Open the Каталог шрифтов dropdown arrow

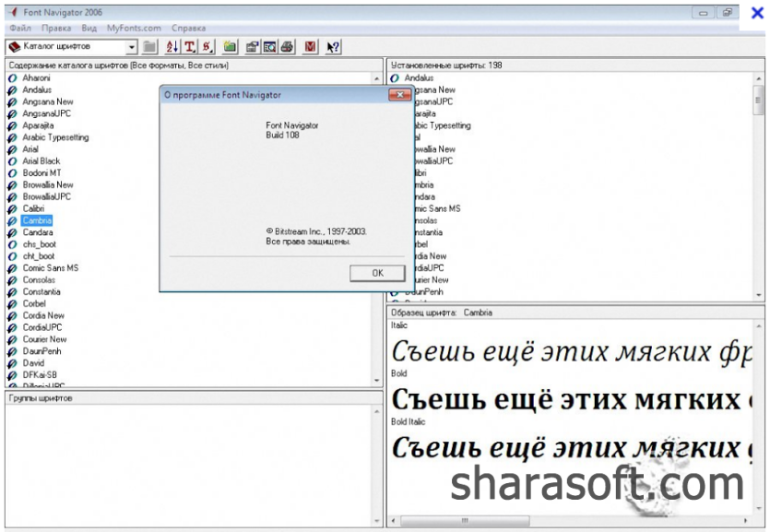[131, 47]
